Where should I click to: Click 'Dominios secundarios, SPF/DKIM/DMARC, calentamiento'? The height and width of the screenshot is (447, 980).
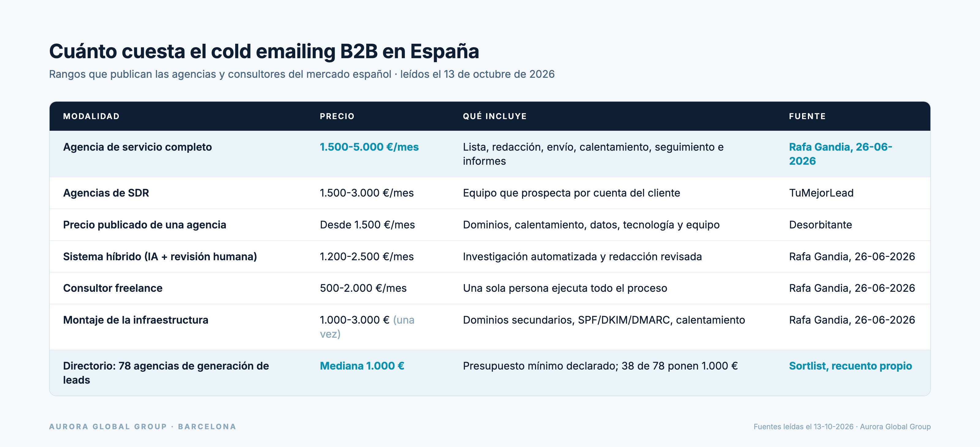click(604, 320)
